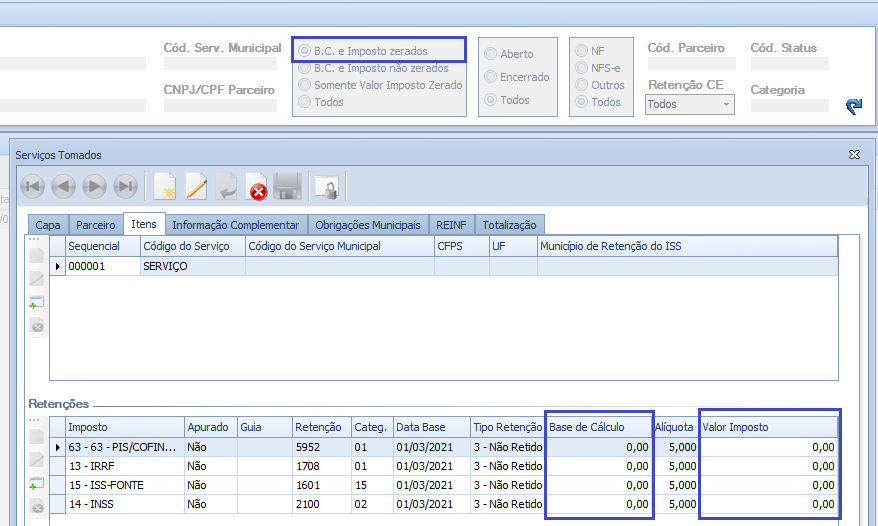This screenshot has height=526, width=878.
Task: Click the blue refresh arrow near Categoria
Action: point(853,106)
